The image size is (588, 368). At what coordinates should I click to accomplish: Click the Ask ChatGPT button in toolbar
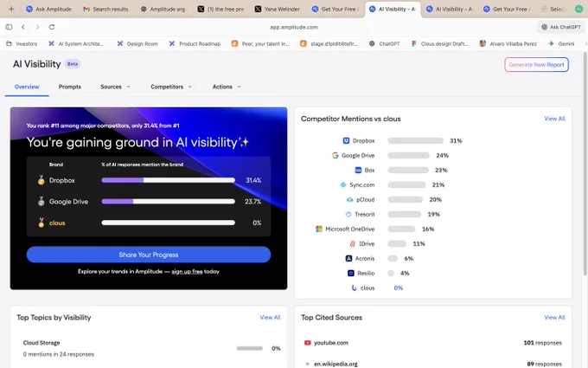pos(560,27)
